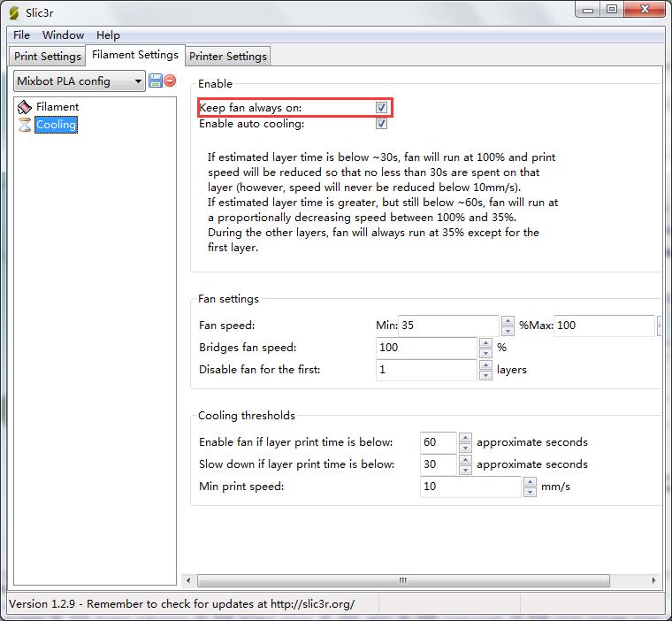The height and width of the screenshot is (621, 672).
Task: Click the Filament spool icon in the sidebar
Action: pyautogui.click(x=25, y=107)
